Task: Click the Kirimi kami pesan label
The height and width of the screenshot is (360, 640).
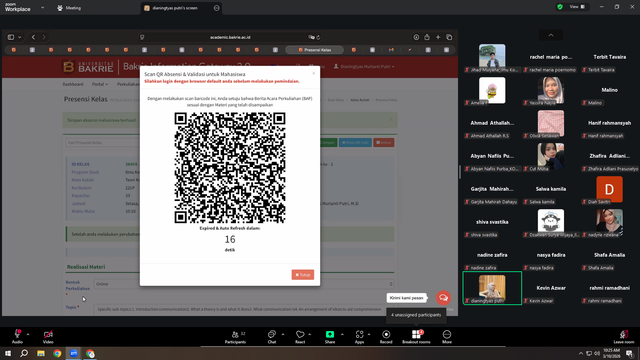Action: coord(406,298)
